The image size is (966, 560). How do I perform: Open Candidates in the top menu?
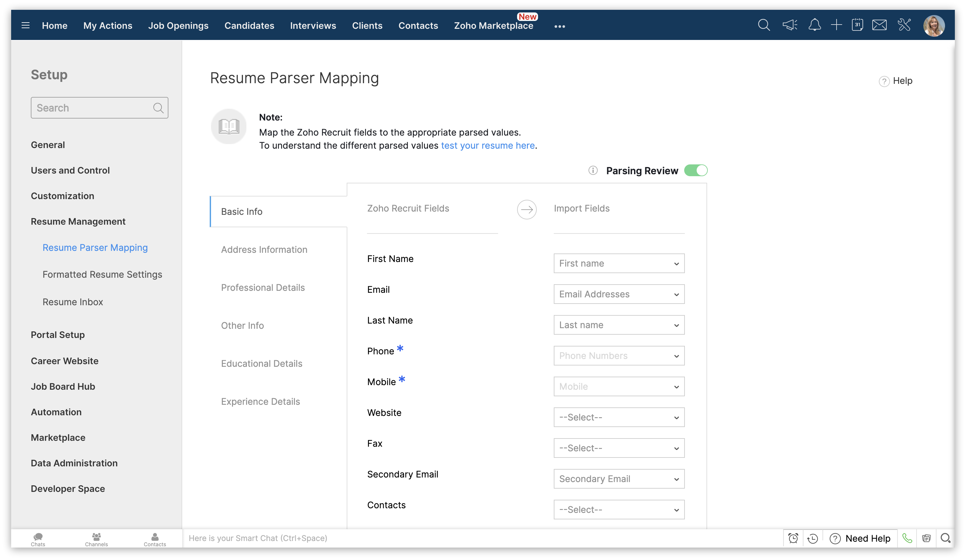pos(249,26)
